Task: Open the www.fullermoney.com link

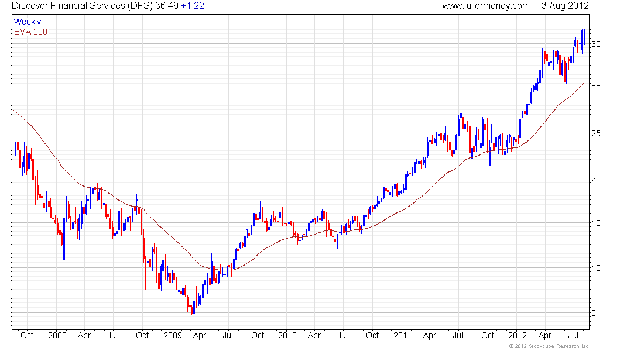Action: [x=485, y=6]
